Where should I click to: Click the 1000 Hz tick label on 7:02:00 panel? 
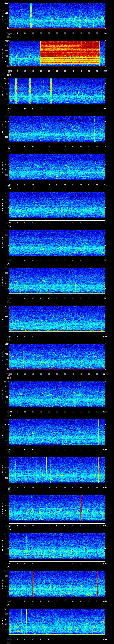6,41
